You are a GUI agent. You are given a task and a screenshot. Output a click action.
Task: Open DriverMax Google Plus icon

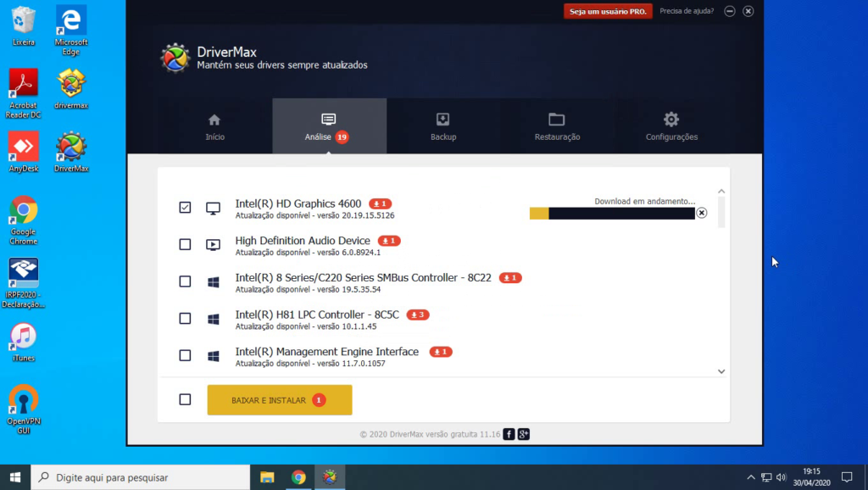(524, 434)
